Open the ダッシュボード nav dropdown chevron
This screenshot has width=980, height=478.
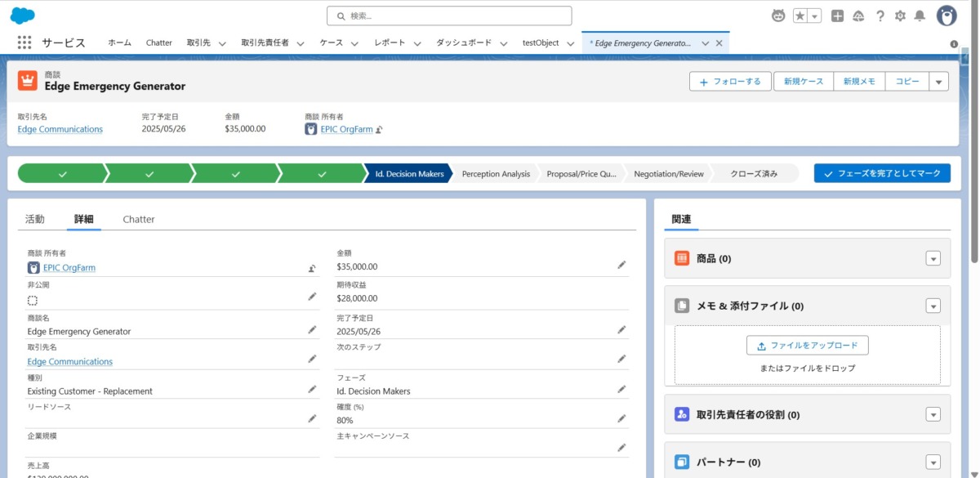503,43
